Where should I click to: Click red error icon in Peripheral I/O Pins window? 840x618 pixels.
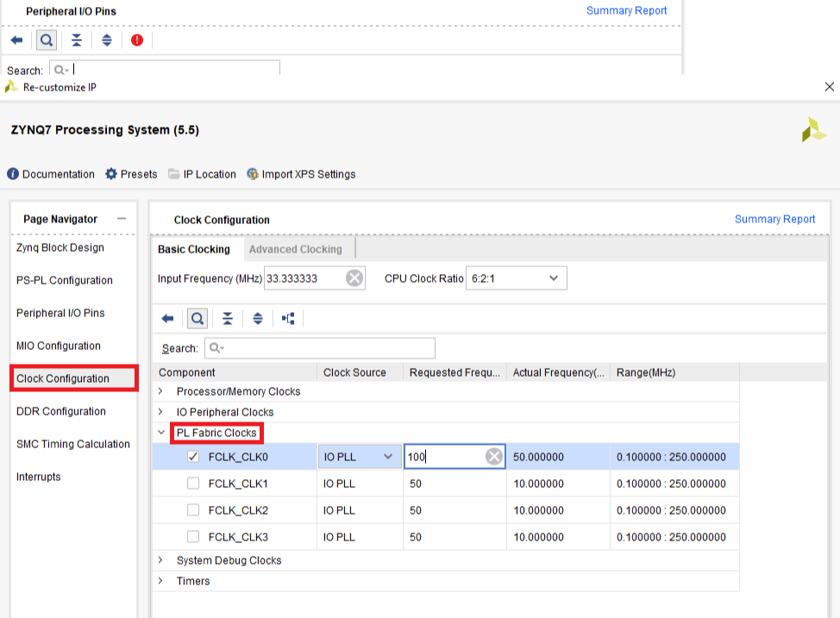[137, 41]
